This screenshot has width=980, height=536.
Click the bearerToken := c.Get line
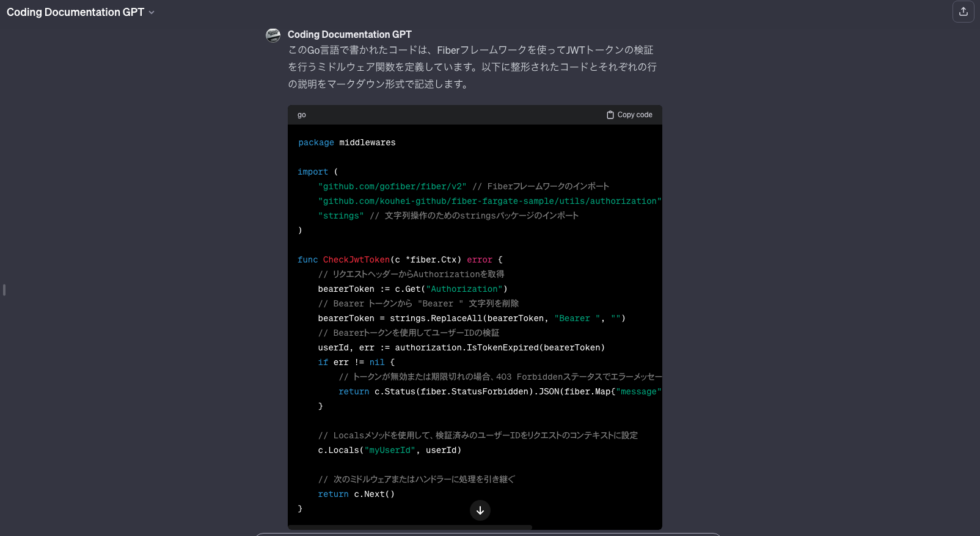point(413,289)
